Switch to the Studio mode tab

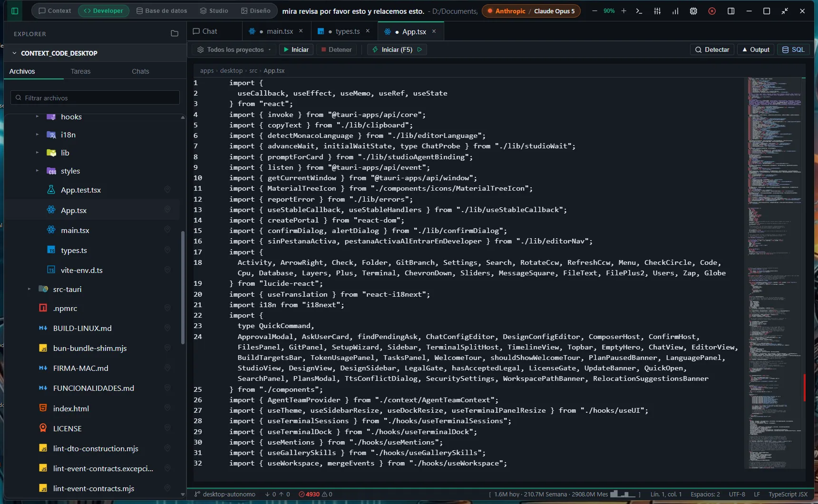[214, 11]
